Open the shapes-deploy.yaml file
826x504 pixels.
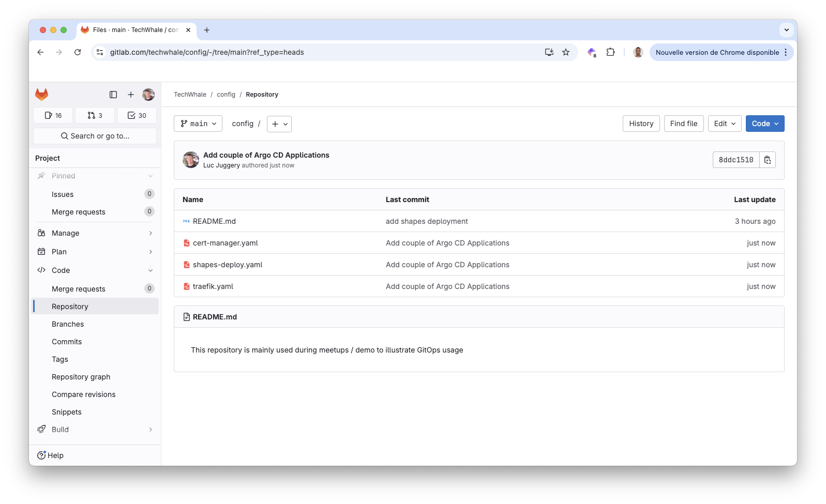(x=228, y=265)
